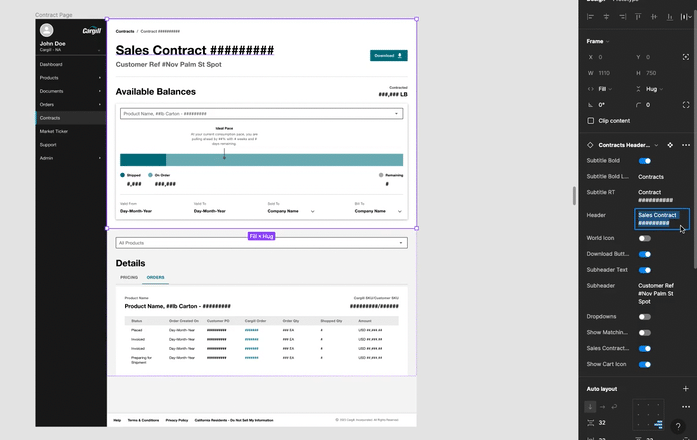Click Contracts breadcrumb link

(125, 32)
